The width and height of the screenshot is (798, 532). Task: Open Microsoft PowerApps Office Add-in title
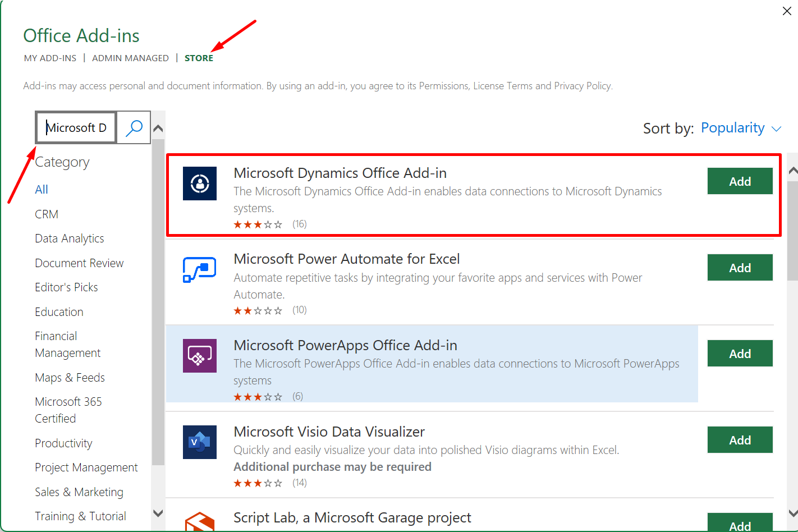click(346, 345)
